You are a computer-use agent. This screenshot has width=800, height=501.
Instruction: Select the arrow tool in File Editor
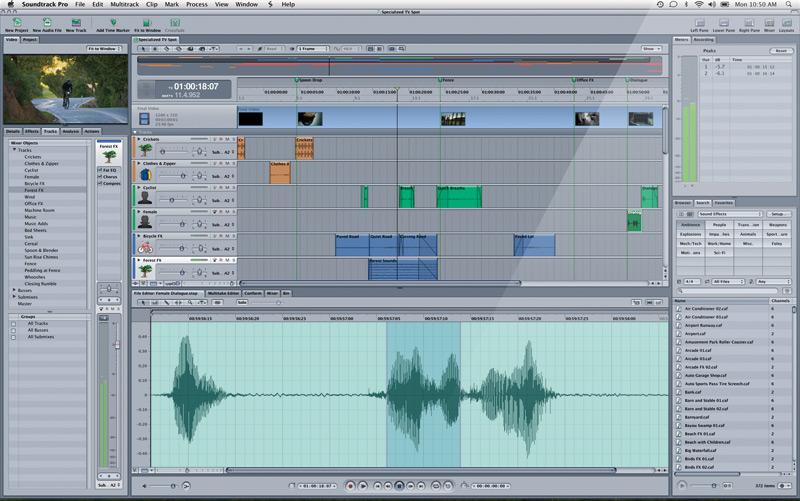pos(143,303)
